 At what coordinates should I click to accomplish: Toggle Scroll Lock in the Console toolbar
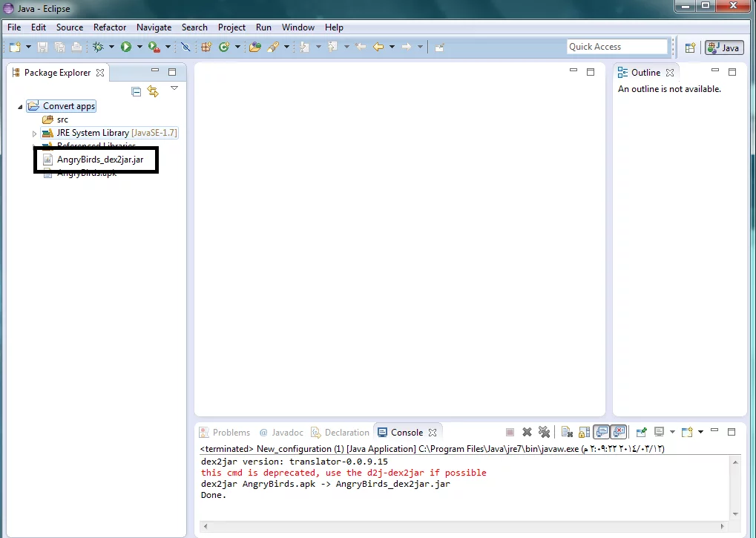584,432
